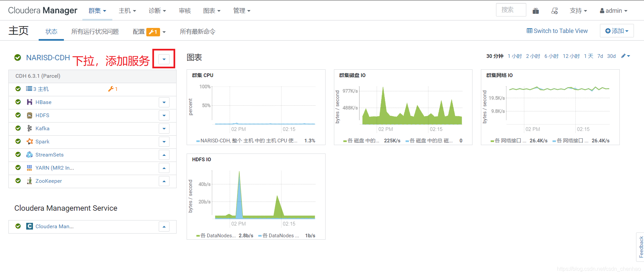Open the Cloudera Management Service actions dropdown

point(164,227)
